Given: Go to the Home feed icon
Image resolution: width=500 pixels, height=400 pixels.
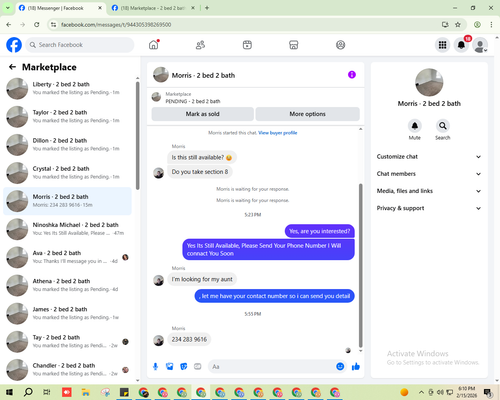Looking at the screenshot, I should [x=154, y=45].
